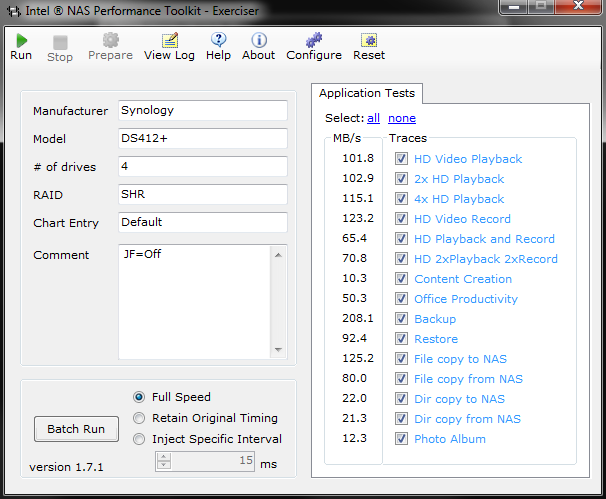Click the 12.3 Photo Album result

click(x=354, y=438)
